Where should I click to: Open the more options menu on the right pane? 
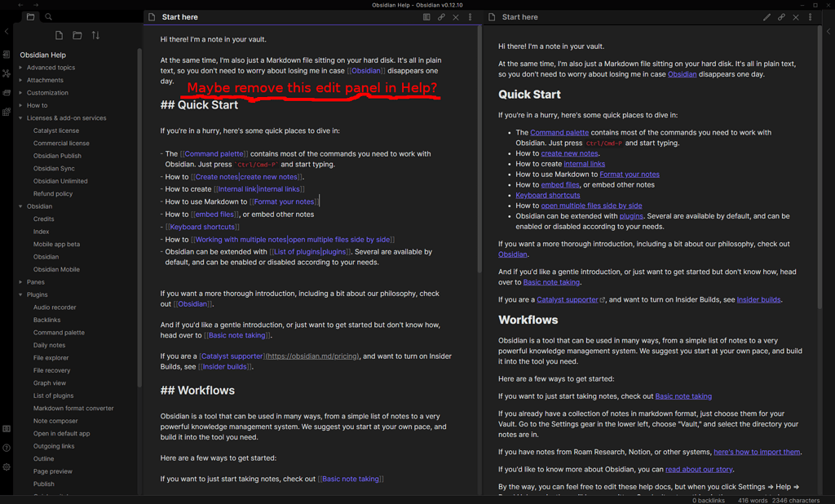click(x=810, y=16)
